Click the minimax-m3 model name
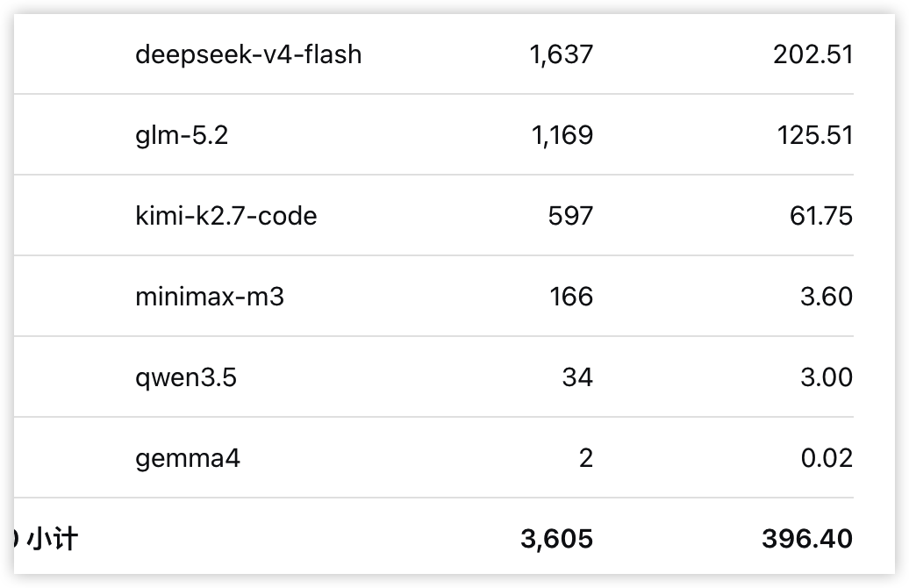 pos(210,297)
